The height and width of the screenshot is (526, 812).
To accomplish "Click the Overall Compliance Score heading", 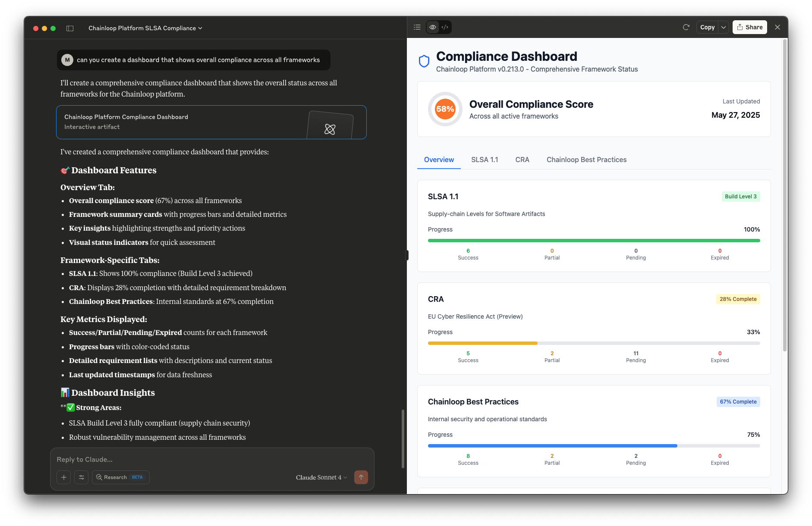I will (x=531, y=104).
